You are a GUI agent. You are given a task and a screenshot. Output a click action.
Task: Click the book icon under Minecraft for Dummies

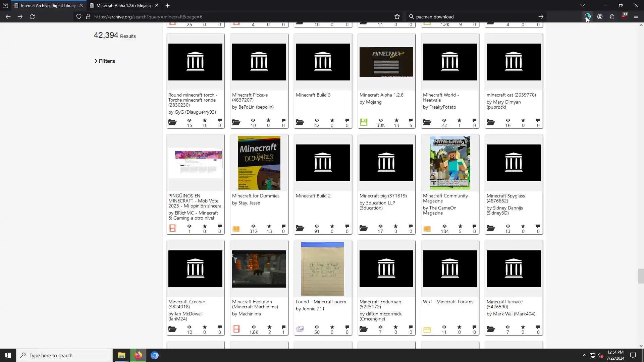coord(236,229)
